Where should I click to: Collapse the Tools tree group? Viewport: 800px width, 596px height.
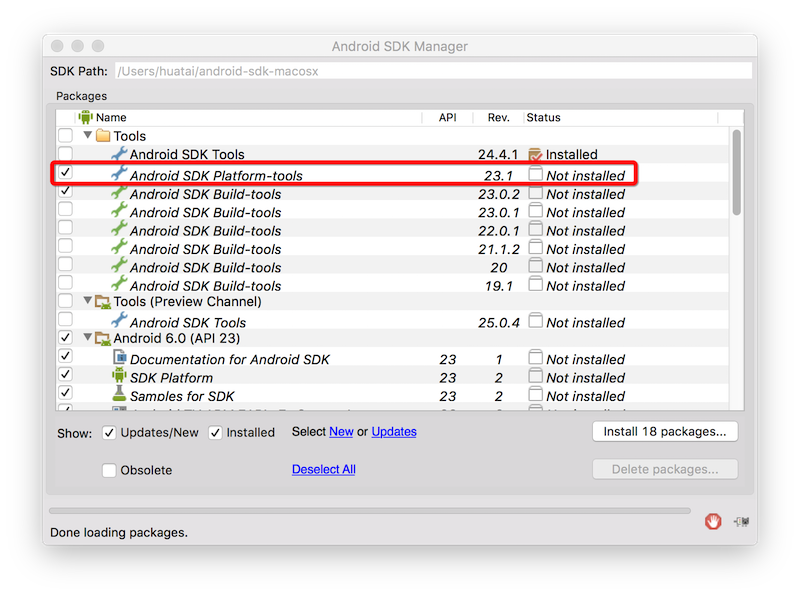pyautogui.click(x=87, y=136)
